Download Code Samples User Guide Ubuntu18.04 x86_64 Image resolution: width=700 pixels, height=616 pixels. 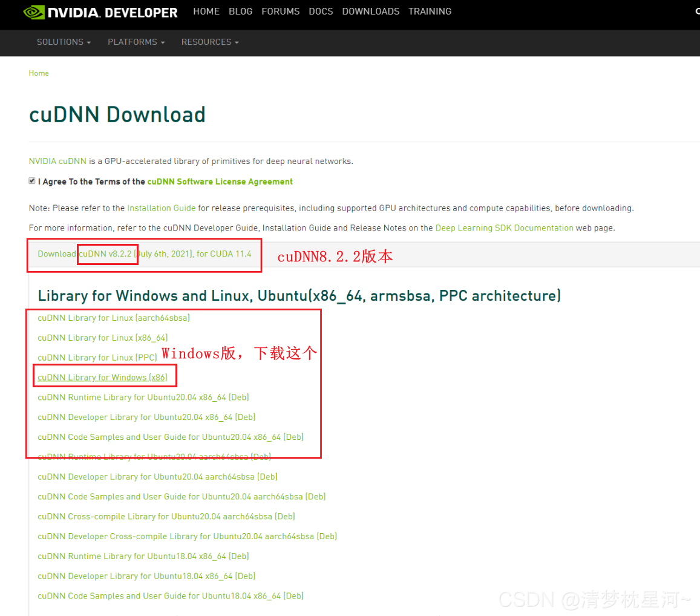(171, 596)
